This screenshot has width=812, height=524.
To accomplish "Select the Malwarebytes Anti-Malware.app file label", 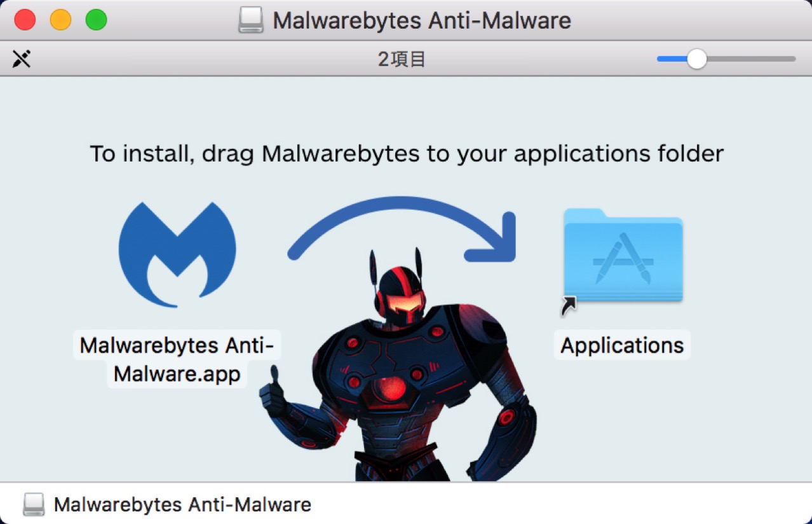I will tap(177, 359).
